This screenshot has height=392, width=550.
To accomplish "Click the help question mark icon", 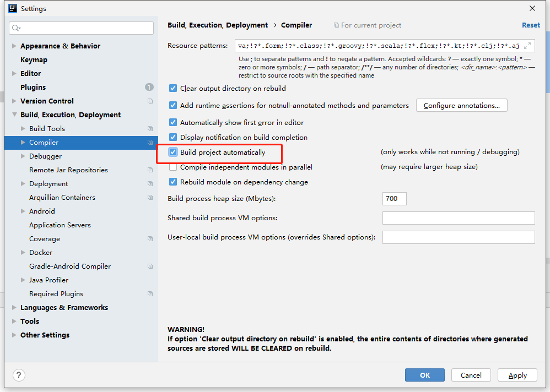I will [19, 375].
